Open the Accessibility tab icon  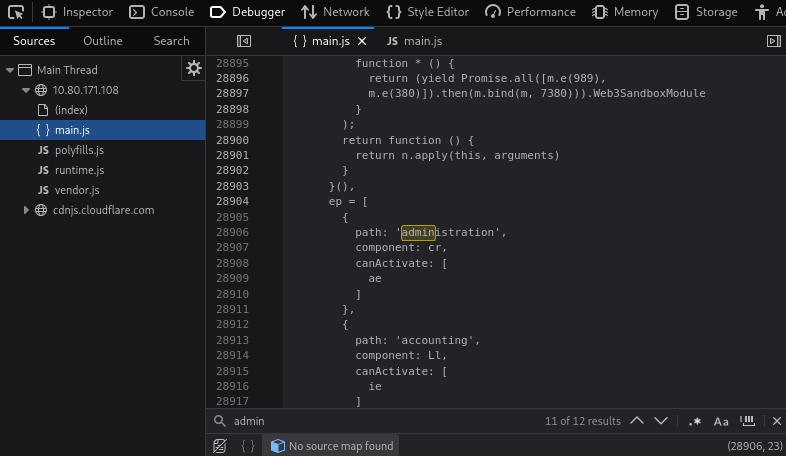(762, 12)
